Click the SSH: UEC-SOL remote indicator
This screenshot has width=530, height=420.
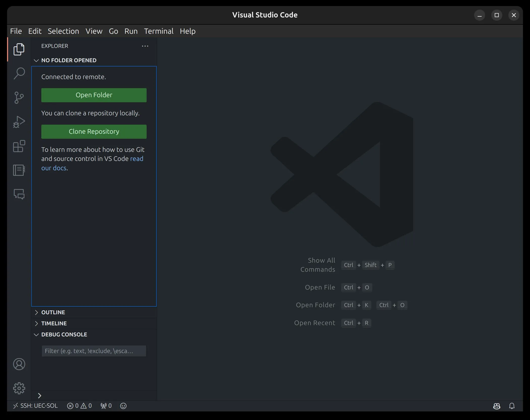tap(35, 406)
